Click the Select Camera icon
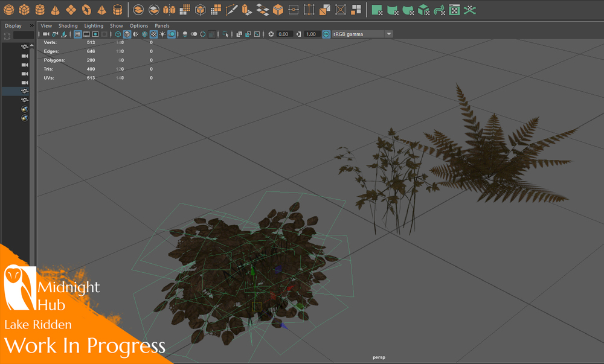Screen dimensions: 604x364 point(47,34)
